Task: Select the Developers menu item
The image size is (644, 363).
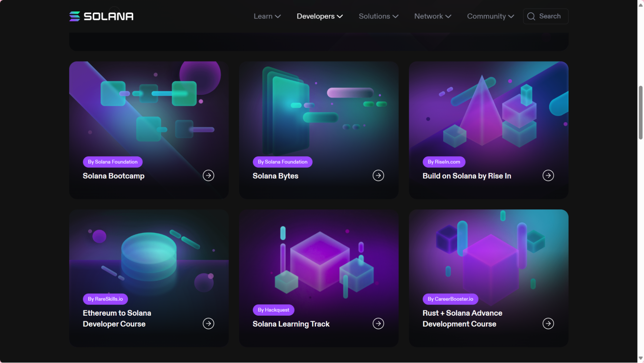Action: pos(319,16)
